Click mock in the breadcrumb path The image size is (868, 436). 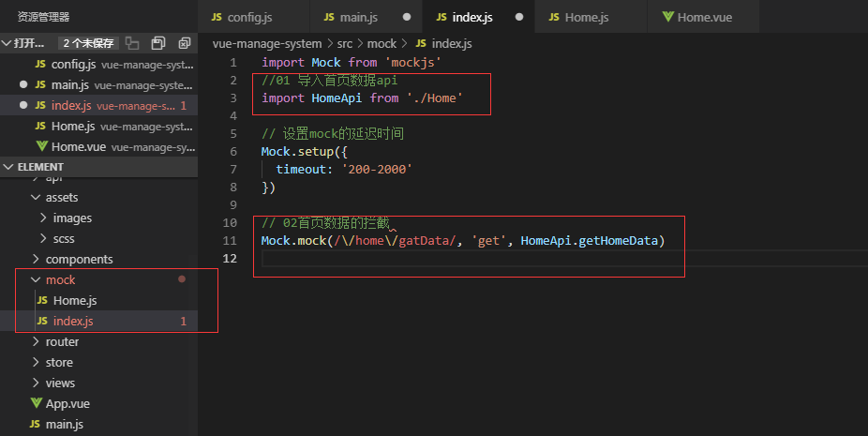click(x=382, y=43)
